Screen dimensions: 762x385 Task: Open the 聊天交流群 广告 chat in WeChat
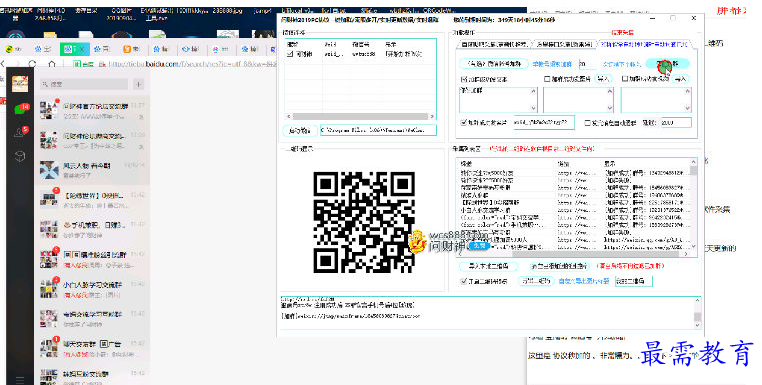pyautogui.click(x=92, y=349)
